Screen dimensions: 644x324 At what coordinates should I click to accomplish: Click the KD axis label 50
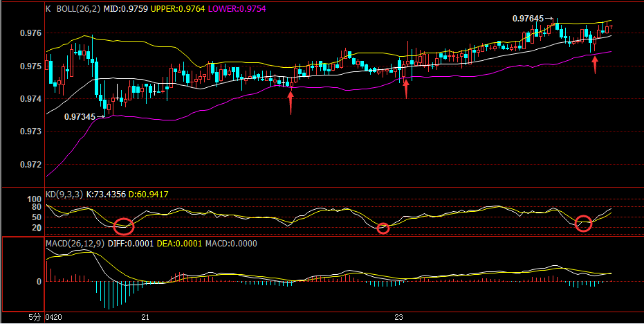(x=36, y=217)
